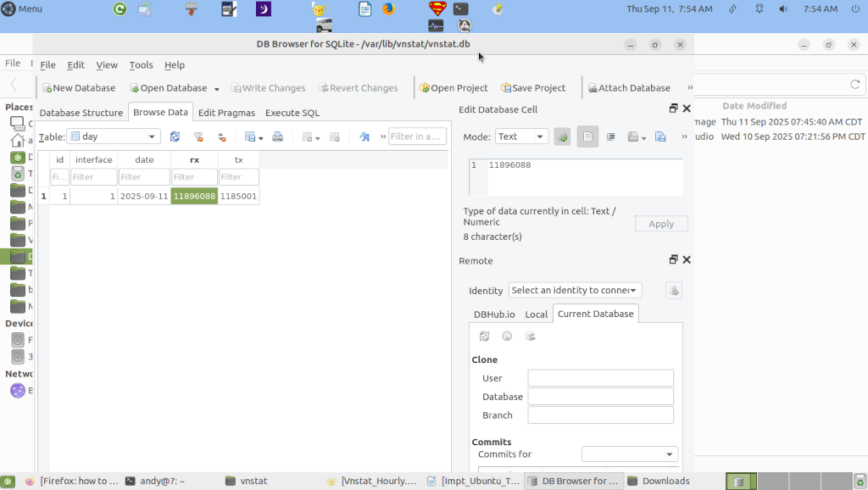The height and width of the screenshot is (490, 868).
Task: Open the Tools menu
Action: 141,65
